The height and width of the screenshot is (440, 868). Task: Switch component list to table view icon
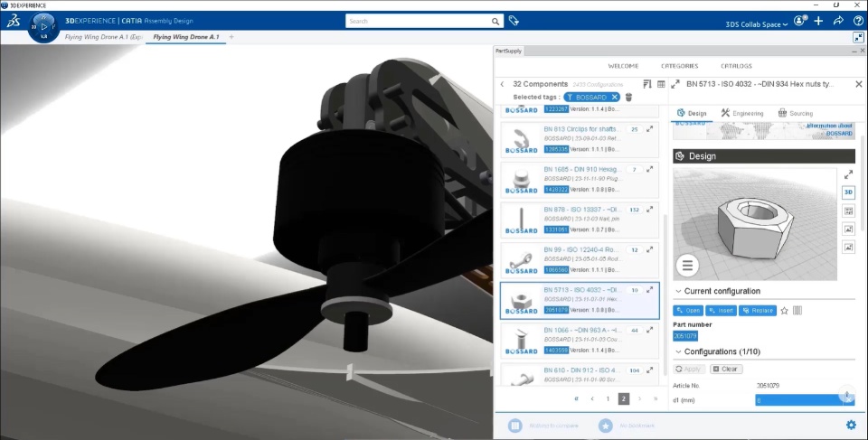[x=661, y=84]
